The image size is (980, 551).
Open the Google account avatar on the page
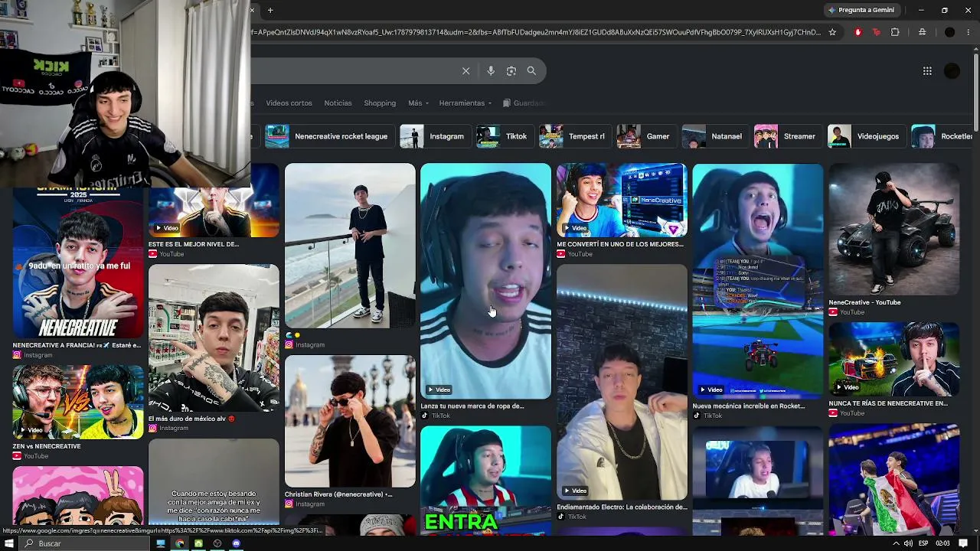point(952,71)
